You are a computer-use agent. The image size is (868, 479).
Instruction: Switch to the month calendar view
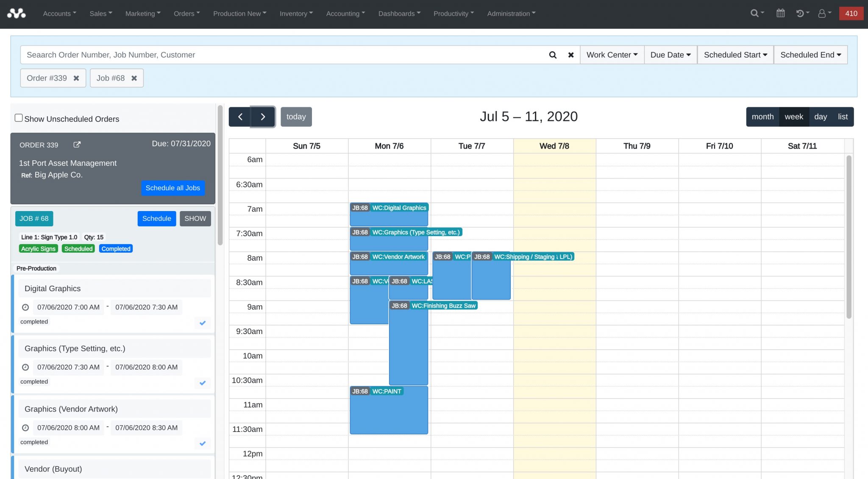[762, 117]
